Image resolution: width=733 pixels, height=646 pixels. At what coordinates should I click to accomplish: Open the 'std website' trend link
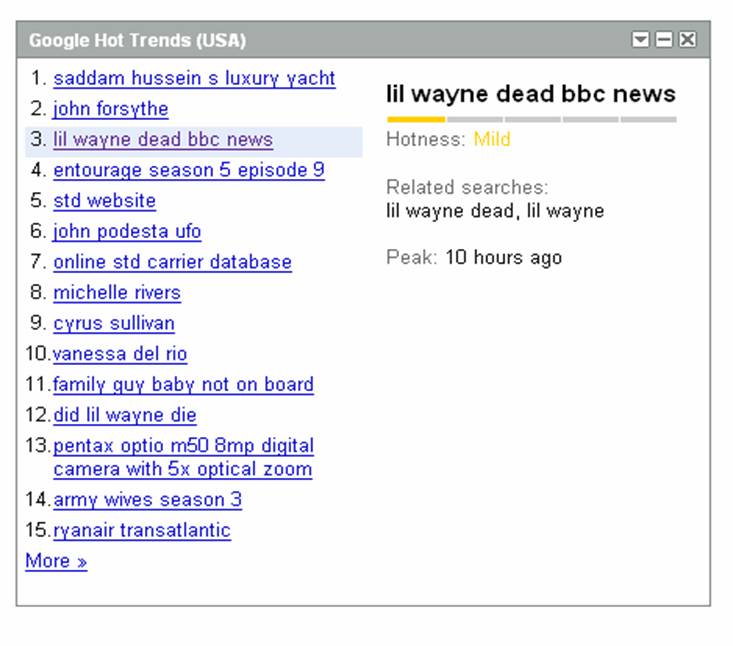(104, 201)
